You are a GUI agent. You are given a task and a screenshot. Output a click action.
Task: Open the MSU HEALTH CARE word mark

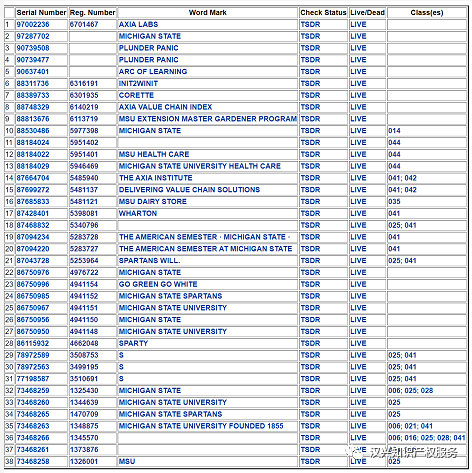[154, 154]
